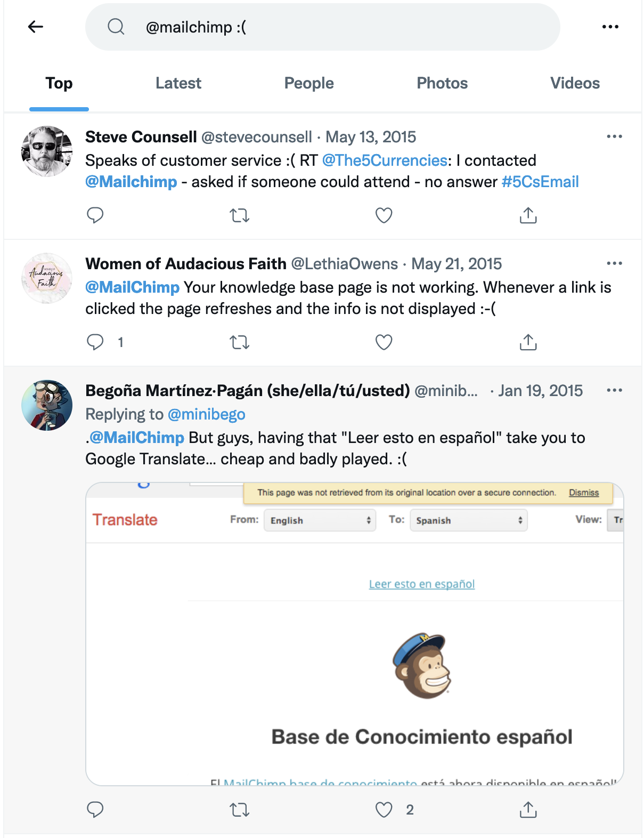Open more options on Steve Counsell's tweet
This screenshot has height=838, width=644.
pyautogui.click(x=614, y=136)
